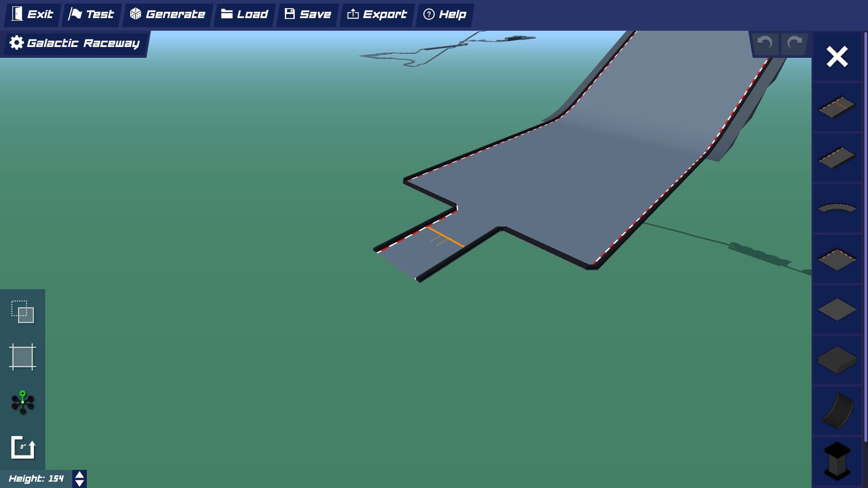Toggle the multi-select copy tool

pyautogui.click(x=23, y=312)
